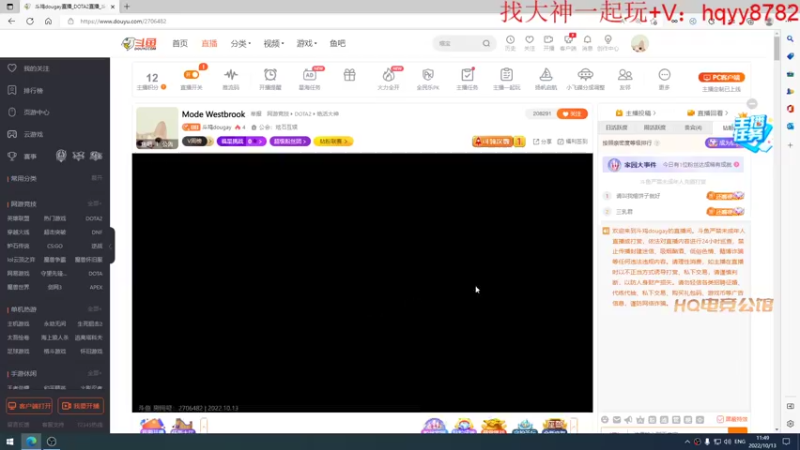The width and height of the screenshot is (800, 450).
Task: Open the 全民乐PK shield icon
Action: pyautogui.click(x=428, y=75)
